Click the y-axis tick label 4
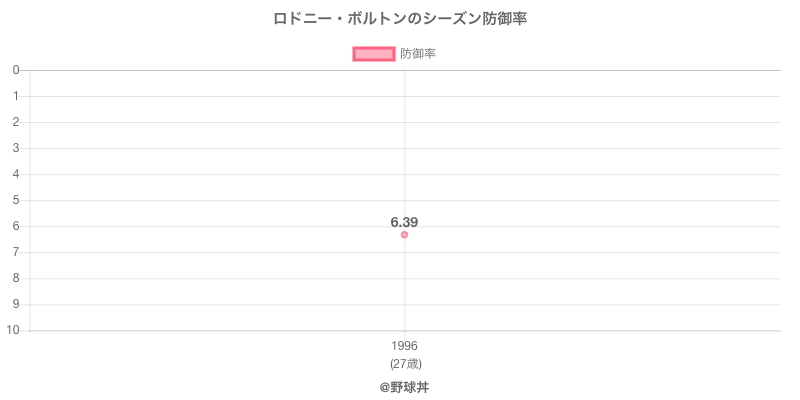800x400 pixels. [x=16, y=174]
